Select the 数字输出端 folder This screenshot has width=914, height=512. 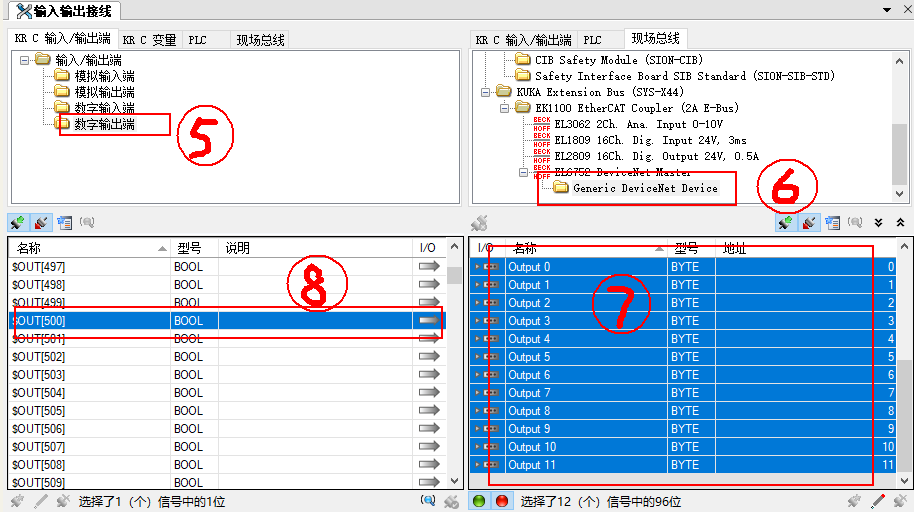(x=104, y=124)
